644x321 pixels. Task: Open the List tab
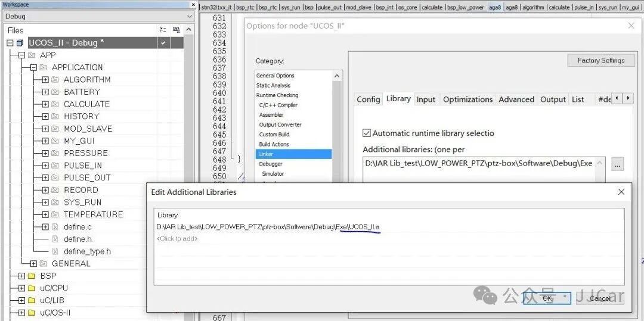point(578,99)
